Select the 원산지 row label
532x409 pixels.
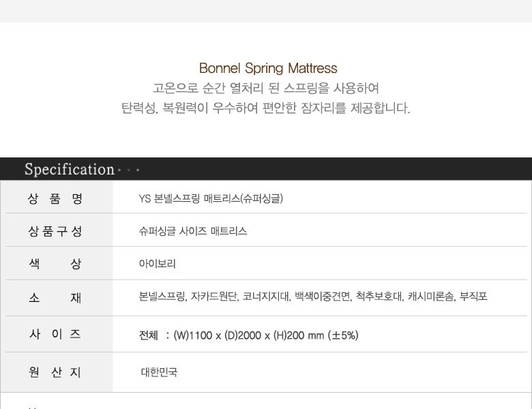tap(55, 372)
